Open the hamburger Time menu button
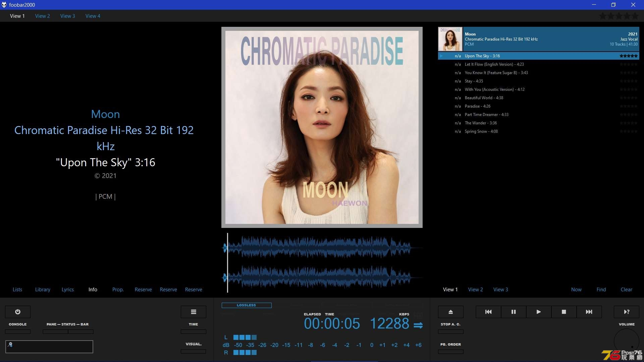Image resolution: width=644 pixels, height=362 pixels. [194, 312]
